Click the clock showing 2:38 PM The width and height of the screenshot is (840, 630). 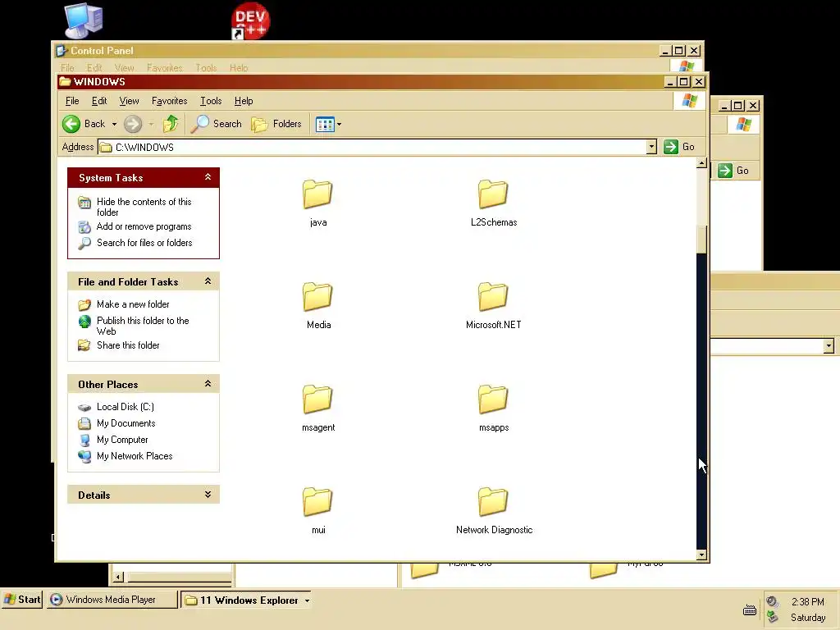[808, 601]
